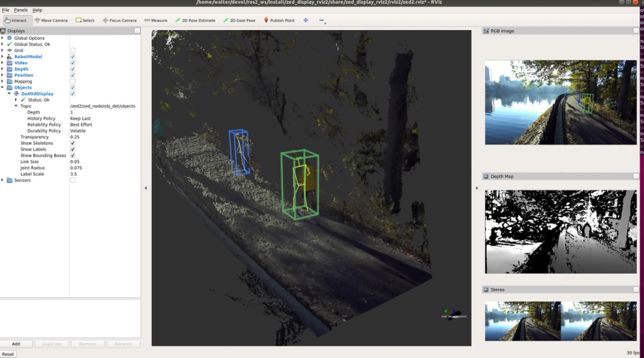Viewport: 644px width, 358px height.
Task: Collapse the ZedOdDisplay item
Action: pyautogui.click(x=9, y=93)
